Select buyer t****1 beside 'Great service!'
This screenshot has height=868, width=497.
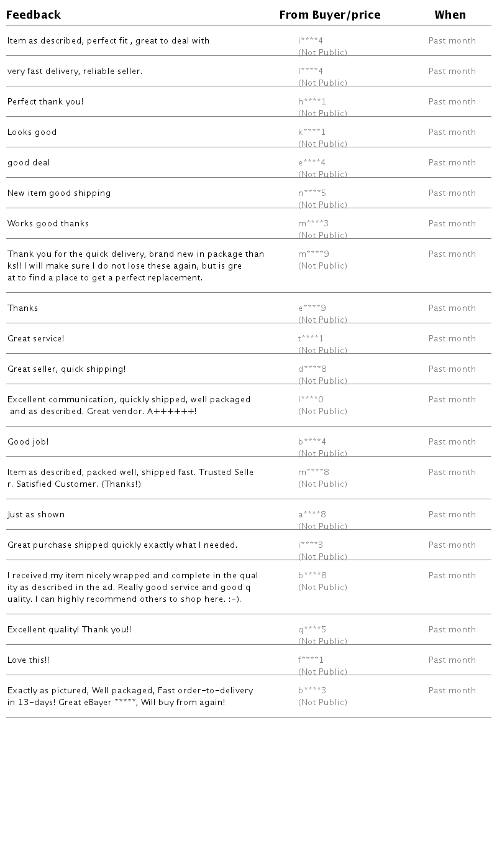point(311,339)
